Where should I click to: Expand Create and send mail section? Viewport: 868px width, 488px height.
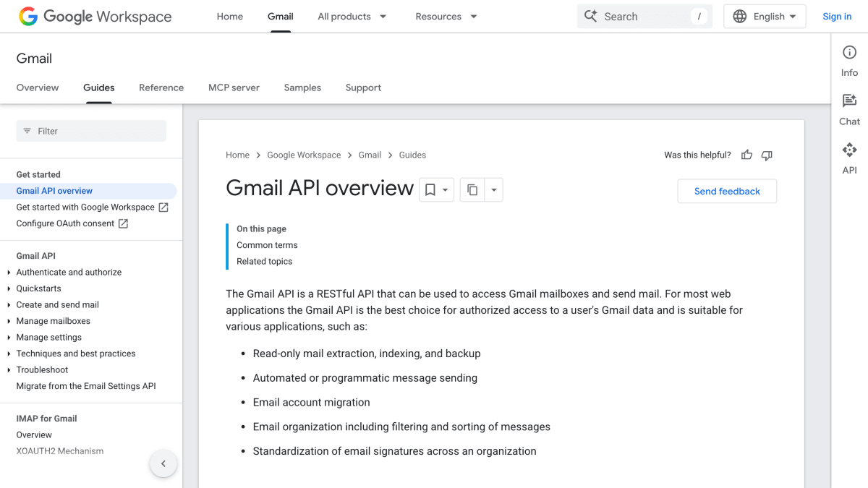pyautogui.click(x=9, y=305)
